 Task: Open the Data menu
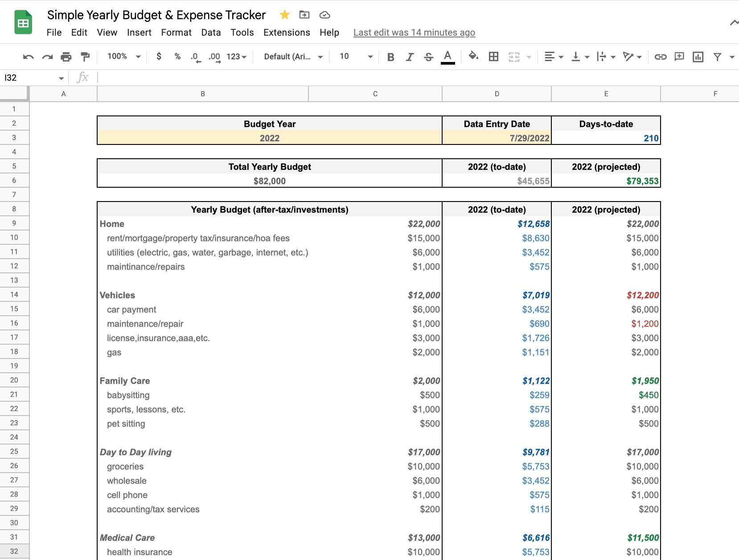coord(211,33)
